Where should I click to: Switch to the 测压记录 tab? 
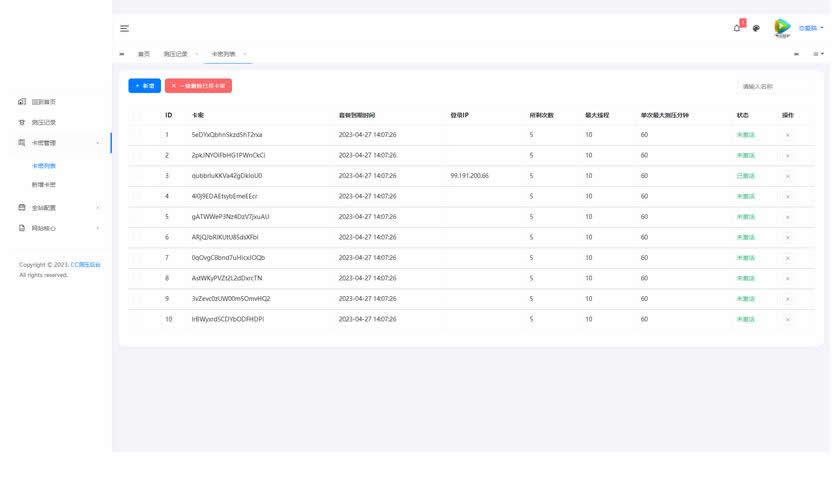click(x=173, y=54)
